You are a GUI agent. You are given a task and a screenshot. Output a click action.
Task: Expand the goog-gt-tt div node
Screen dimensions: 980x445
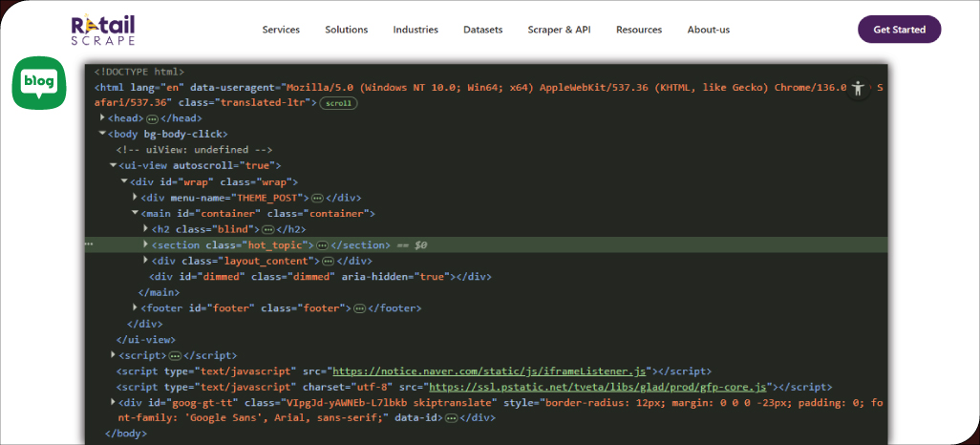click(x=114, y=403)
